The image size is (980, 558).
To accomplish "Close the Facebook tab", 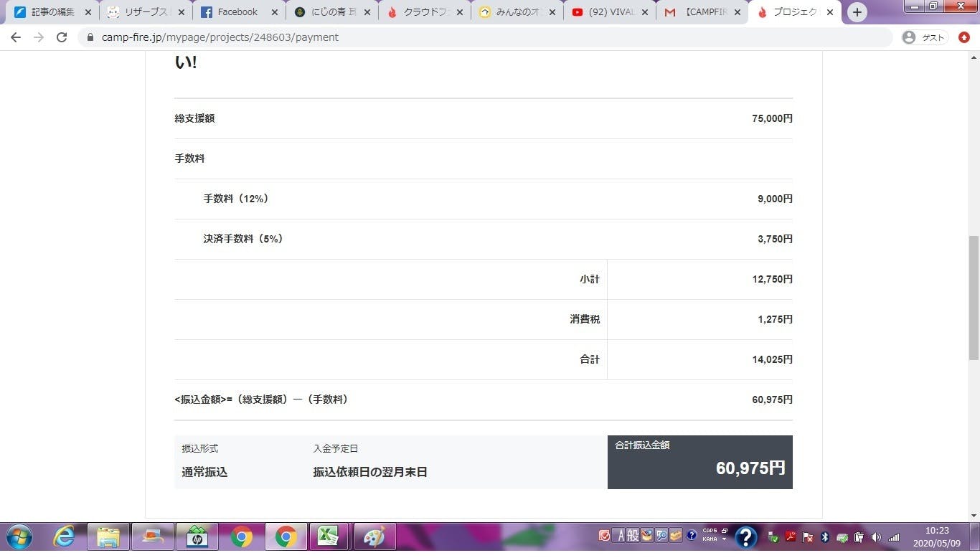I will coord(274,12).
